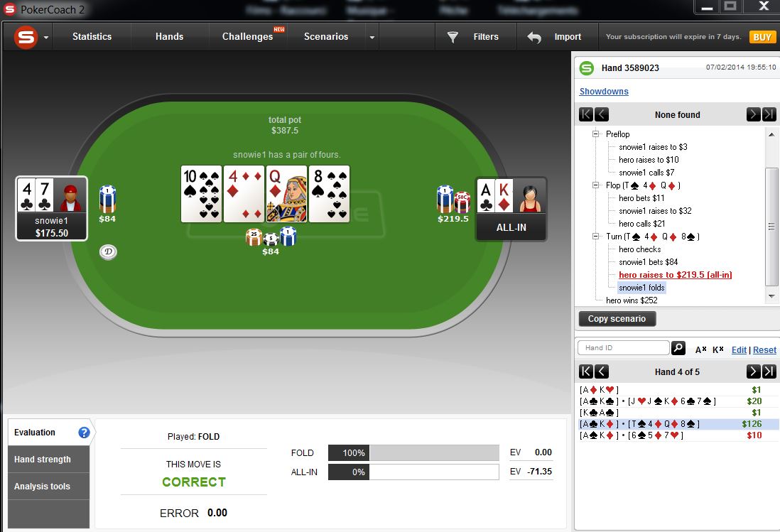Click the red PokerSnowie logo icon
This screenshot has height=532, width=780.
[26, 37]
